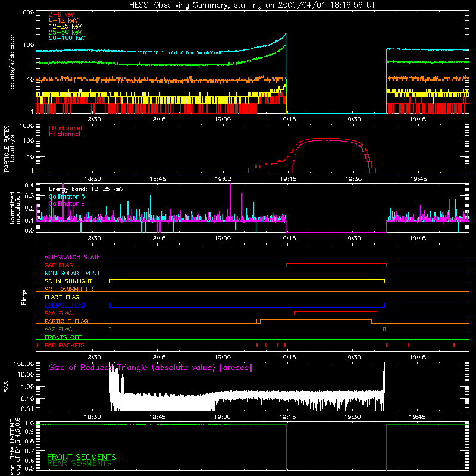Click the 0.9 value on the livetime axis
This screenshot has width=476, height=476.
(x=29, y=432)
